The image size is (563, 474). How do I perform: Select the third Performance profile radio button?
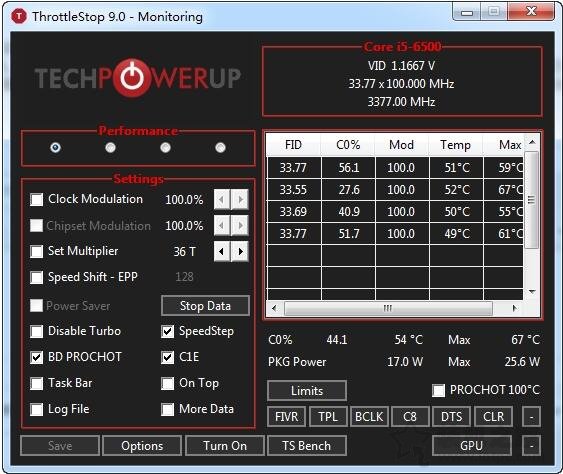[166, 148]
